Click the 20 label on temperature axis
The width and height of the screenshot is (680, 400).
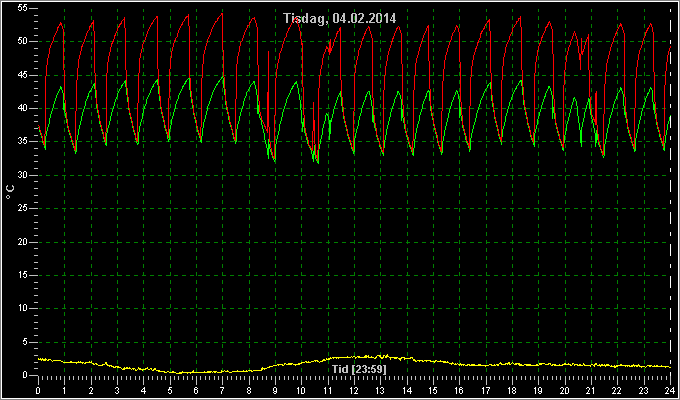(23, 242)
